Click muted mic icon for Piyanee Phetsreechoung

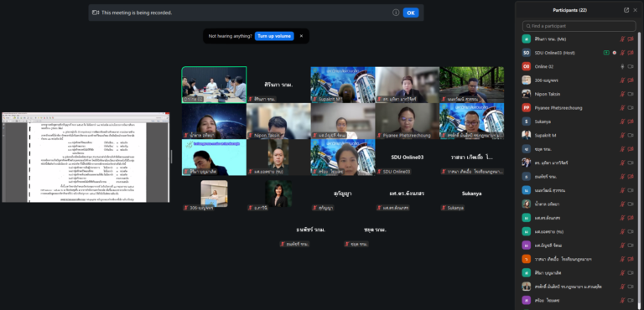(622, 108)
